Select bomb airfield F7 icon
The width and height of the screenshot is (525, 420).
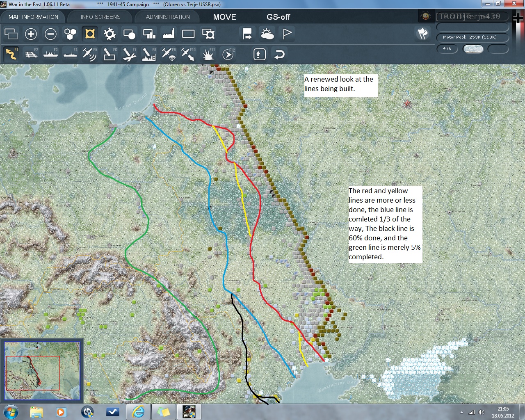[129, 54]
